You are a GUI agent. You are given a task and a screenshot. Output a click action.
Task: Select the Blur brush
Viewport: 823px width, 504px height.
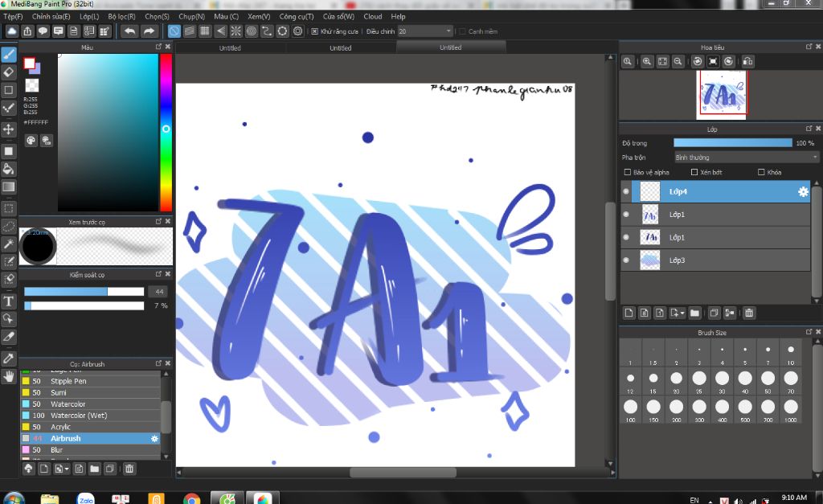(91, 450)
